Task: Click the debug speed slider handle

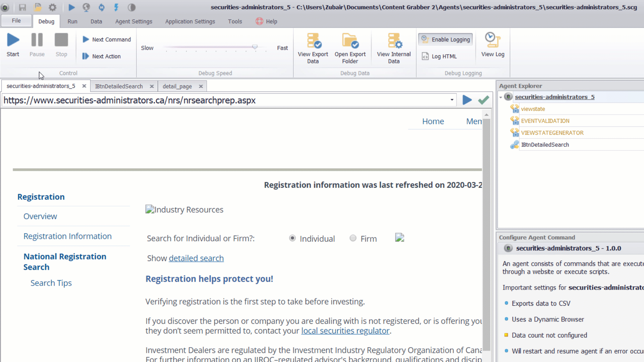Action: click(x=255, y=47)
